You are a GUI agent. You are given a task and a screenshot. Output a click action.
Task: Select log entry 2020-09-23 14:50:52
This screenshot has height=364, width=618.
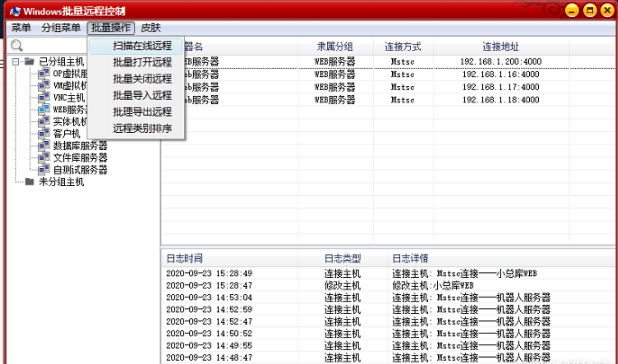coord(209,334)
